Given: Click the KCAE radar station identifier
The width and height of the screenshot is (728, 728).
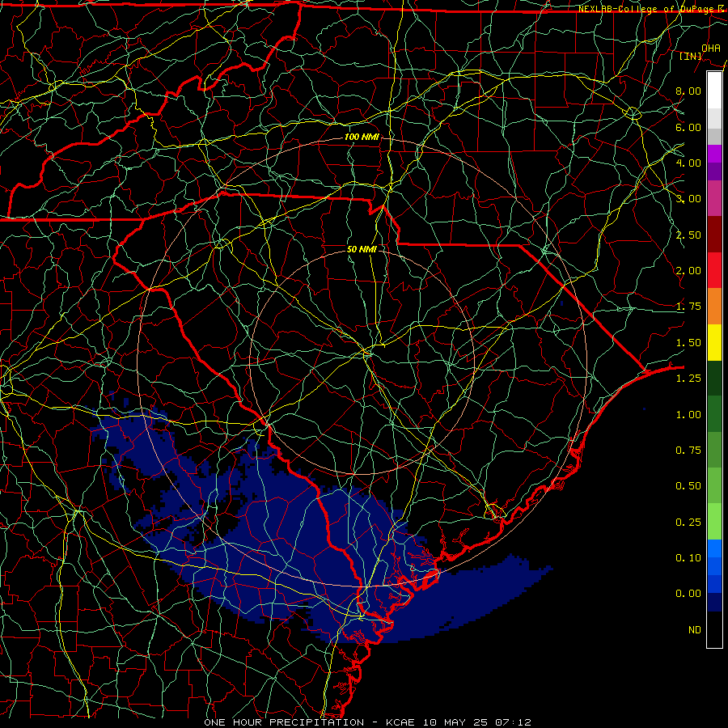Looking at the screenshot, I should [400, 722].
